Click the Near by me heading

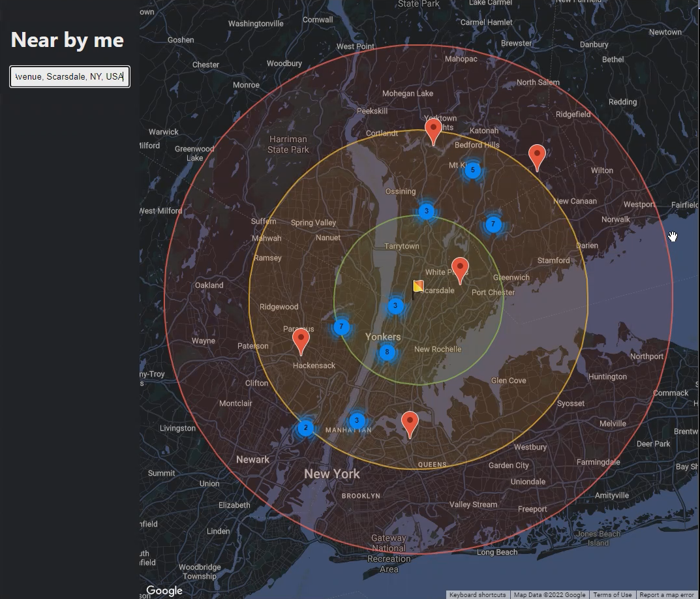(x=67, y=40)
